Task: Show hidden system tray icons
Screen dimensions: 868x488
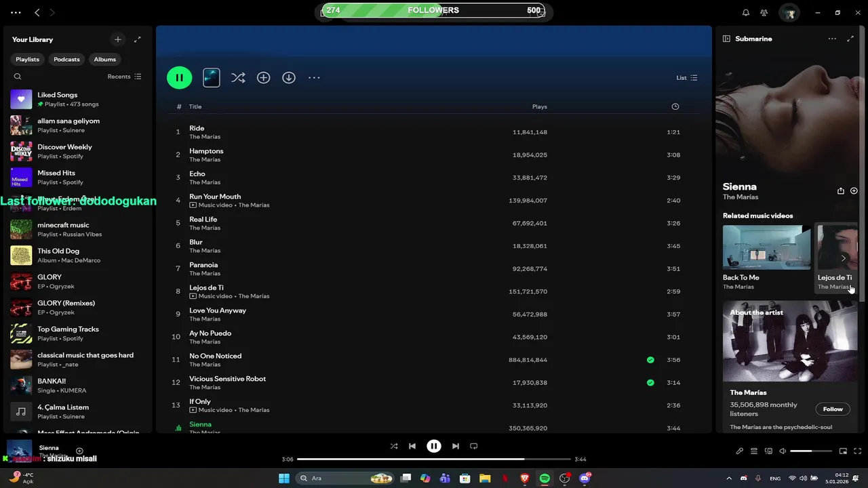Action: coord(729,479)
